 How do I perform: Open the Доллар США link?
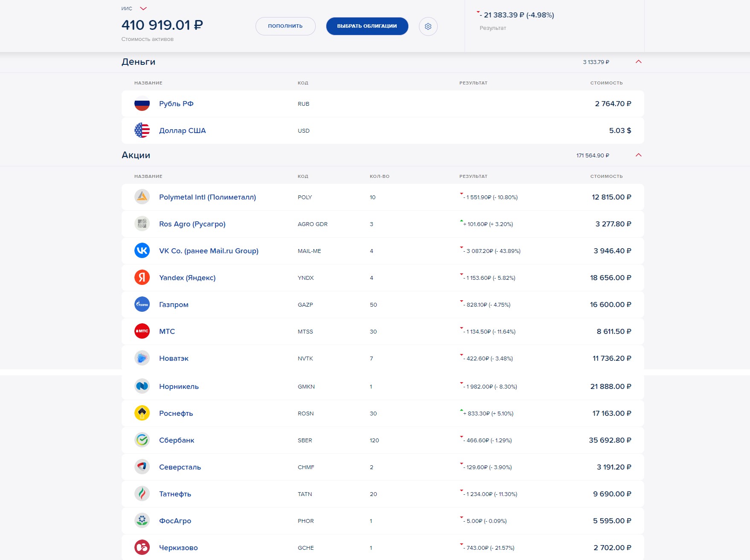[183, 131]
